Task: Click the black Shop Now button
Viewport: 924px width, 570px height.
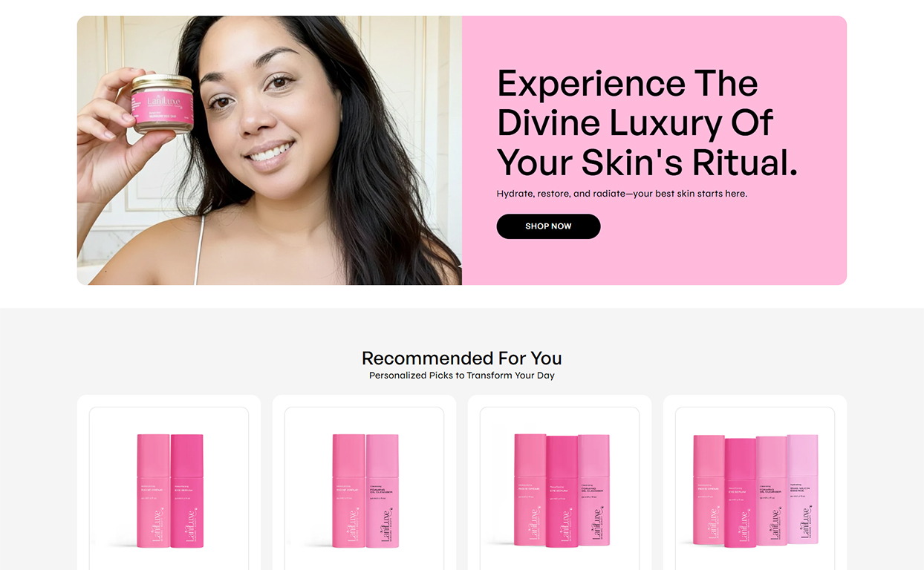Action: click(x=548, y=226)
